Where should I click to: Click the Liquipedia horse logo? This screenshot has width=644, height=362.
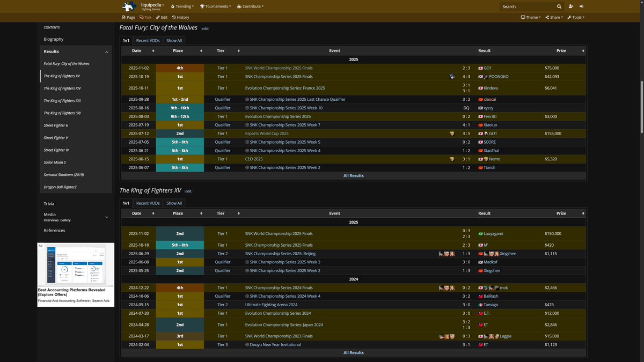[x=129, y=6]
